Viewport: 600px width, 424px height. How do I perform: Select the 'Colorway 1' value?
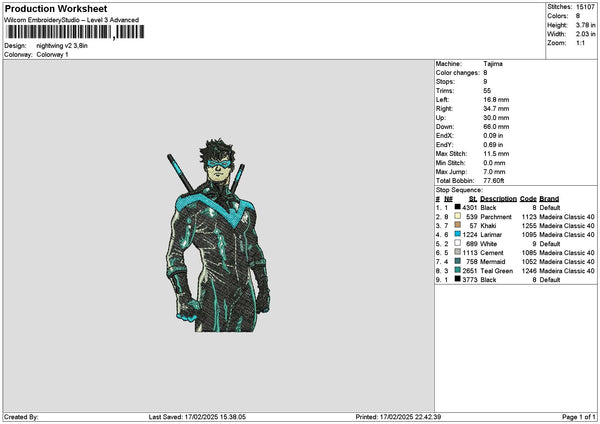52,55
